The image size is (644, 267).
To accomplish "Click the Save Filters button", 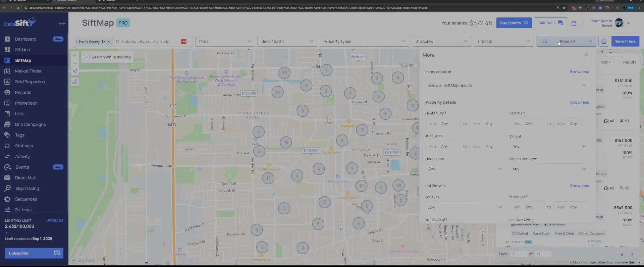I will coord(625,41).
